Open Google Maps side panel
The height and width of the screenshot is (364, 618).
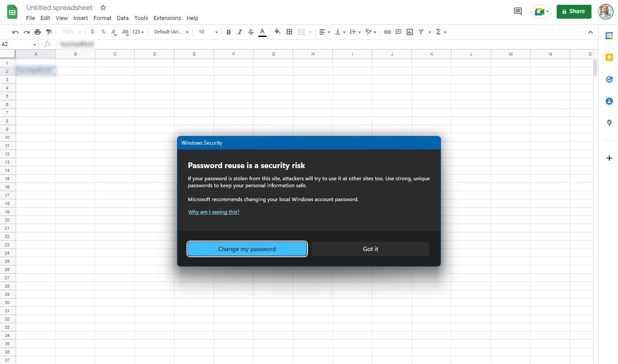[609, 123]
